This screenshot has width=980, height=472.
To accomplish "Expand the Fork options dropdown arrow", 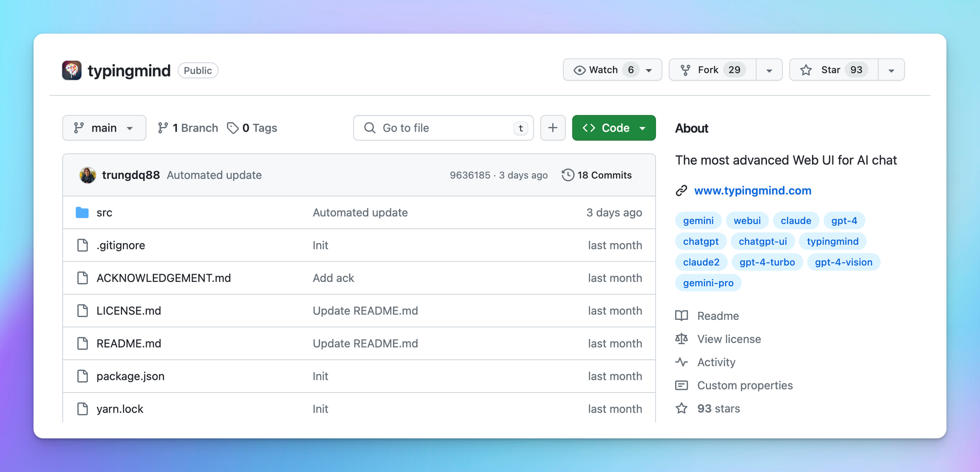I will tap(769, 70).
